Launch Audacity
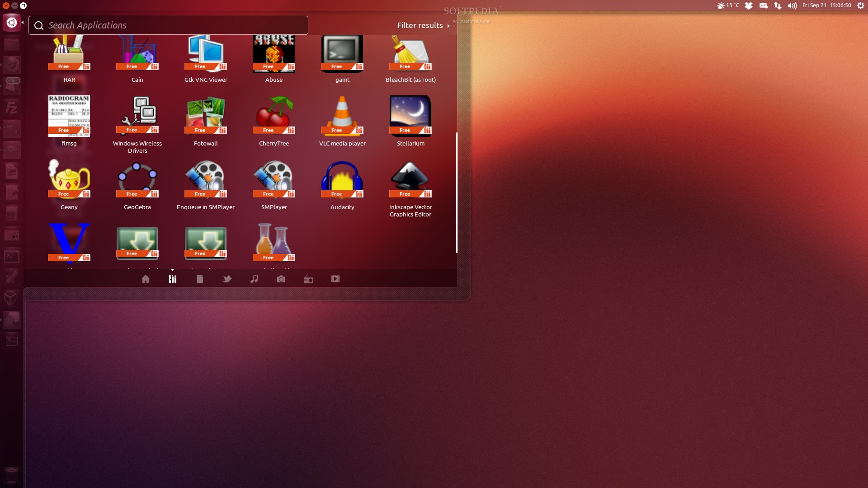Image resolution: width=868 pixels, height=488 pixels. tap(342, 179)
